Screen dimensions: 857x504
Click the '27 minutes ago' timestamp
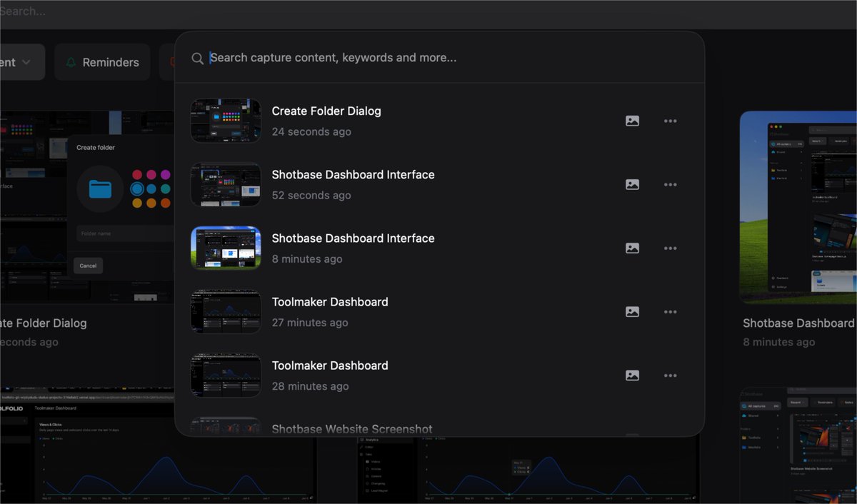[310, 323]
